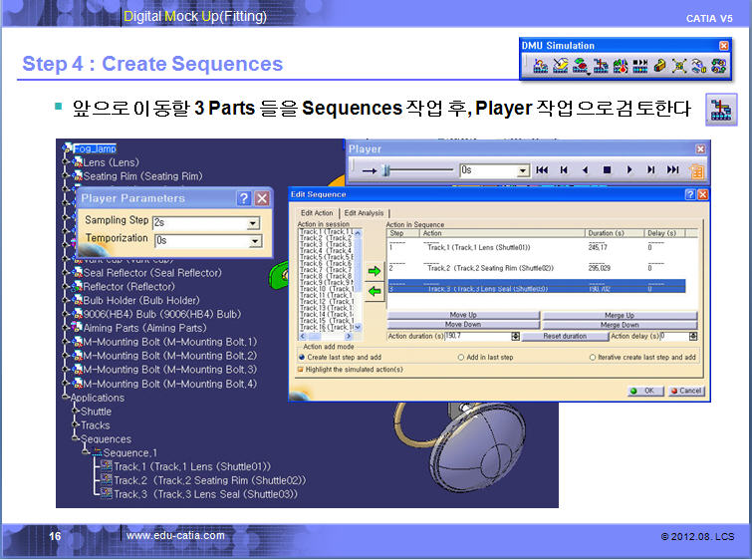Open the Player time dropdown
Viewport: 752px width, 560px height.
524,170
